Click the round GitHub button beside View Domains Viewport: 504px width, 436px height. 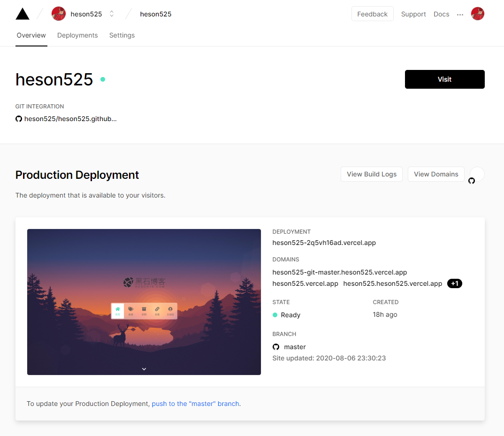[x=477, y=174]
